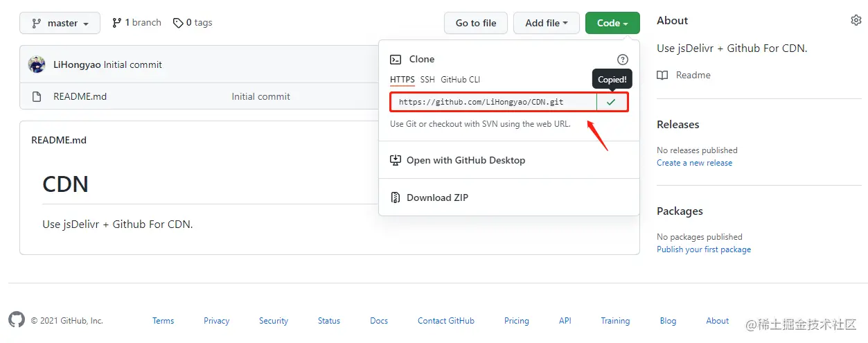Open the Add file dropdown

[546, 23]
